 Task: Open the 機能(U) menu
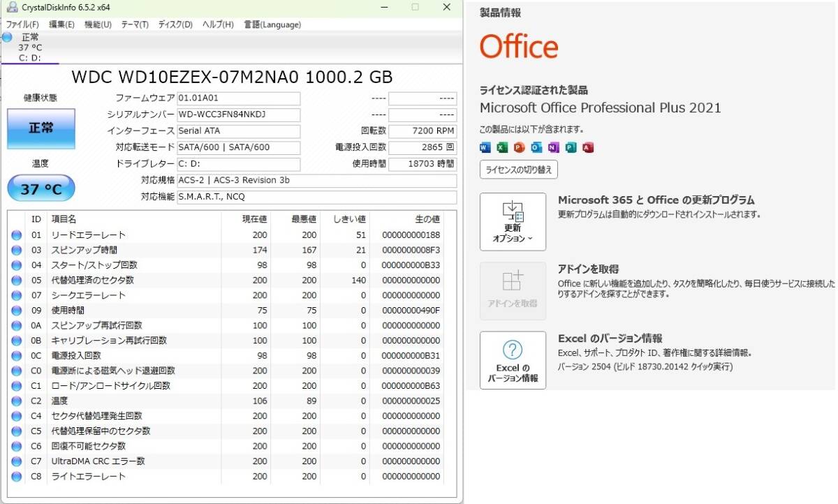(x=98, y=24)
